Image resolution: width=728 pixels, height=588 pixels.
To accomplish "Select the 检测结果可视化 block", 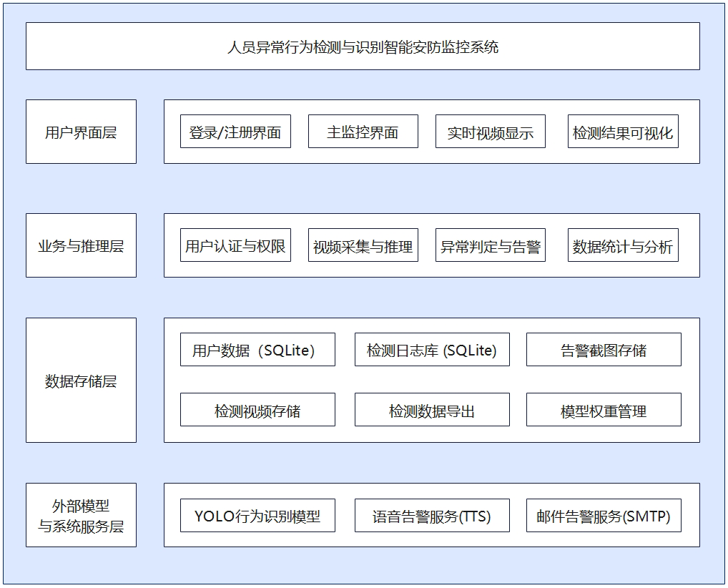I will coord(622,132).
